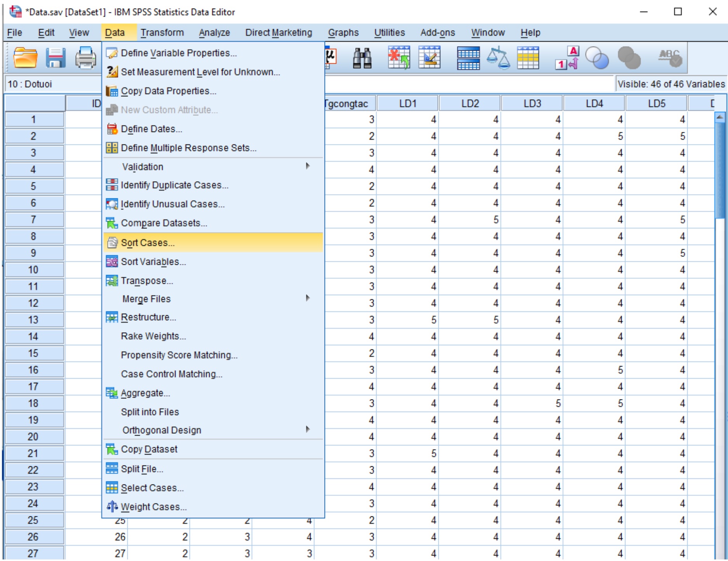
Task: Click the LD3 column header
Action: tap(532, 104)
